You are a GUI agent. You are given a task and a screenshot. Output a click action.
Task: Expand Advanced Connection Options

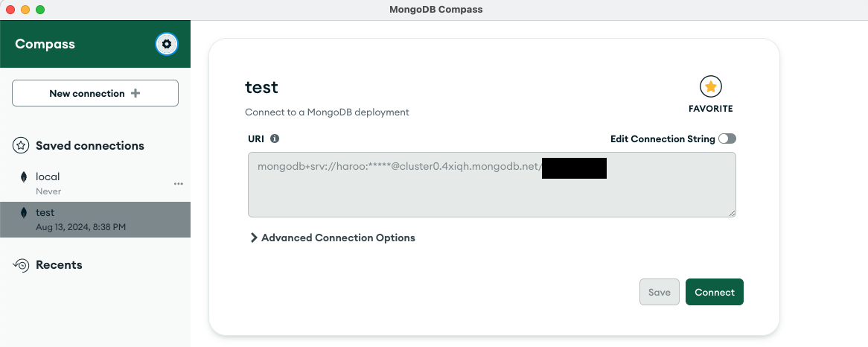[x=333, y=238]
